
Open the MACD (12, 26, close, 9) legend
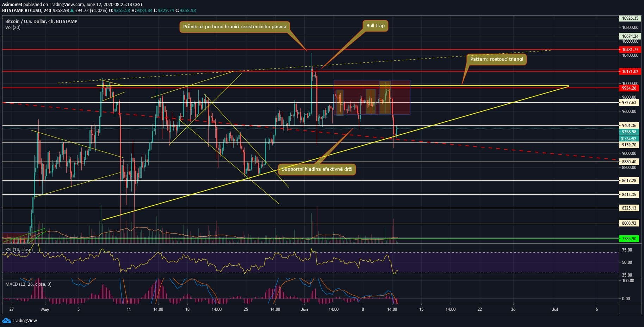coord(28,284)
